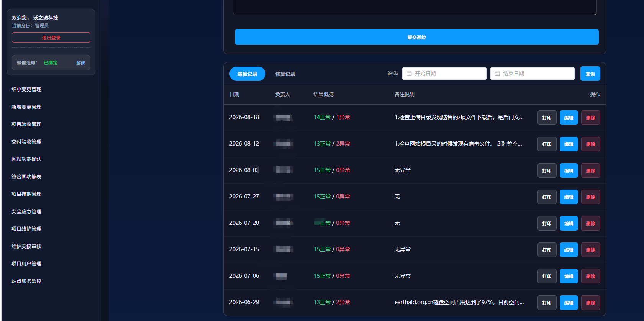The image size is (644, 321).
Task: Focus the 结束日期 date input
Action: [x=533, y=74]
